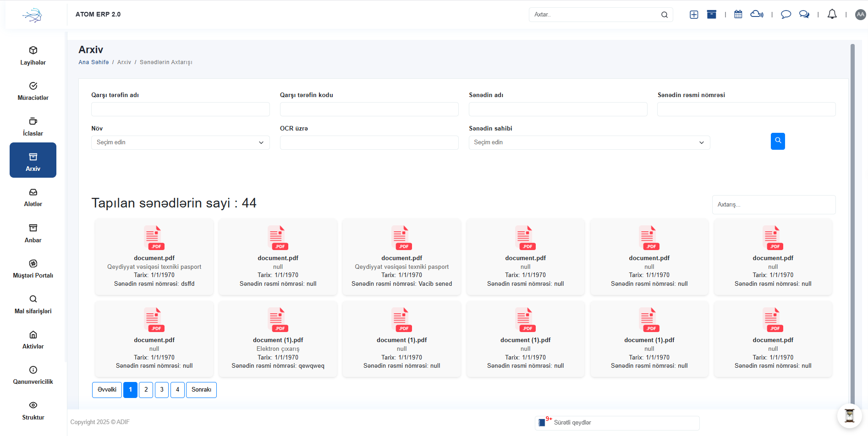The width and height of the screenshot is (868, 436).
Task: Expand the Növ dropdown
Action: (180, 142)
